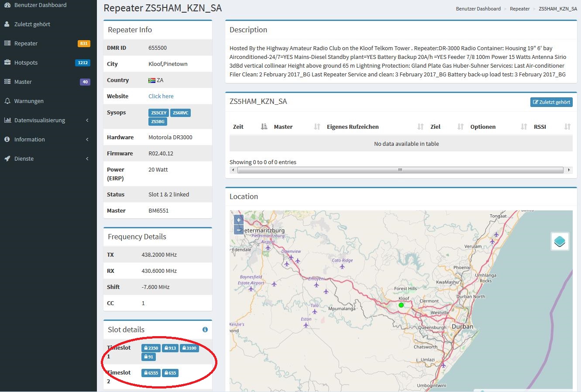Screen dimensions: 581x392
Task: Click the user icon beside Zuletzt gehört
Action: coord(7,24)
